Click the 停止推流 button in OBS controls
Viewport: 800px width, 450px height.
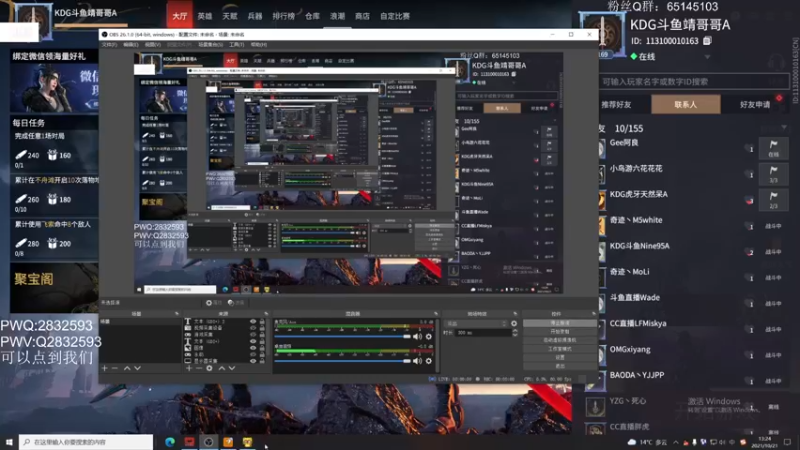(x=560, y=323)
